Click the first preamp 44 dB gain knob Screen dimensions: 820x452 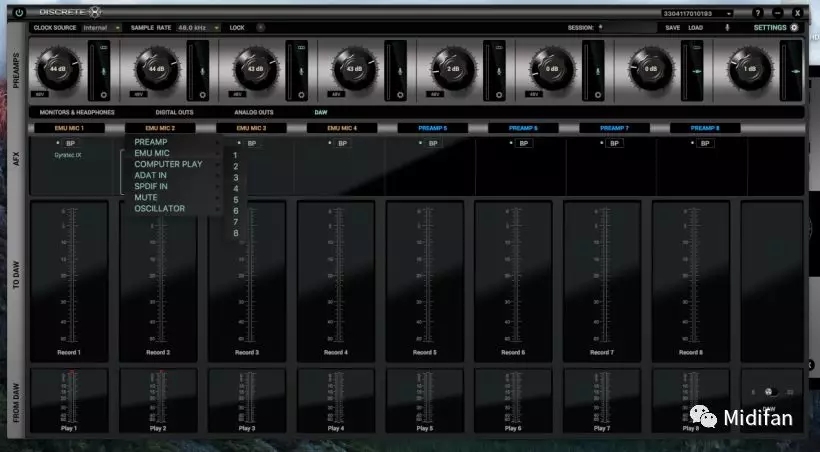pos(56,69)
